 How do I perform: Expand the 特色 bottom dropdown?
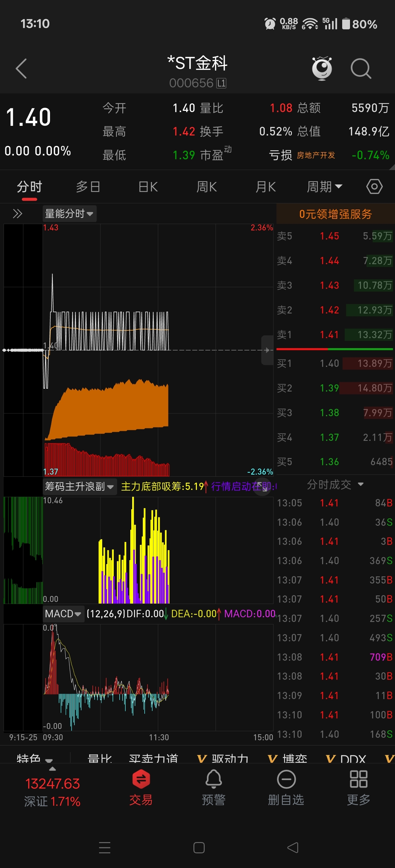(34, 758)
